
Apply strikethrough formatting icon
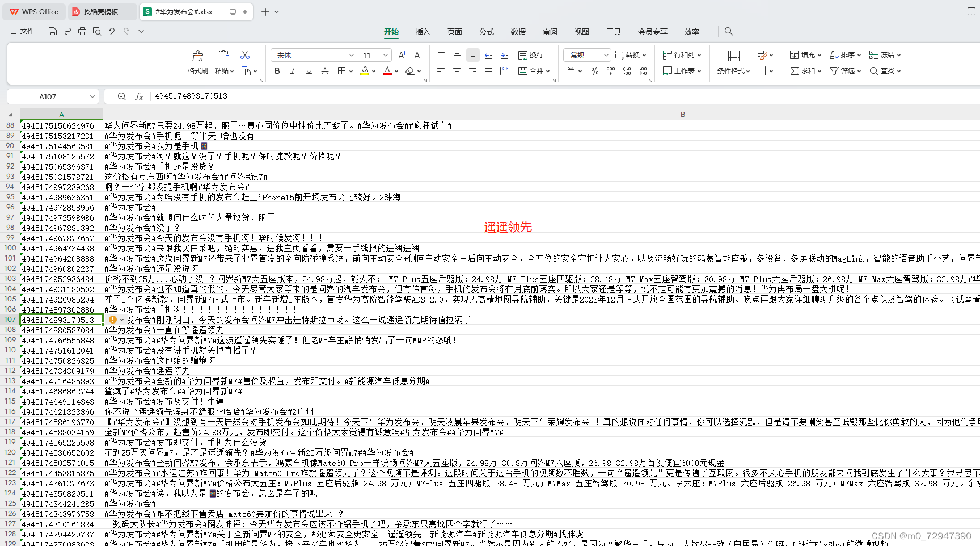coord(324,71)
